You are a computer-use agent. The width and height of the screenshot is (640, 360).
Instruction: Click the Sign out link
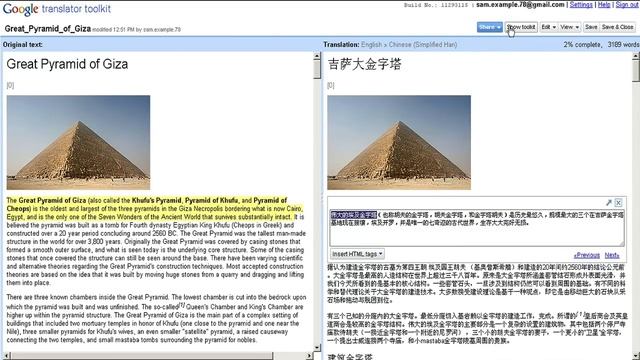coord(627,5)
